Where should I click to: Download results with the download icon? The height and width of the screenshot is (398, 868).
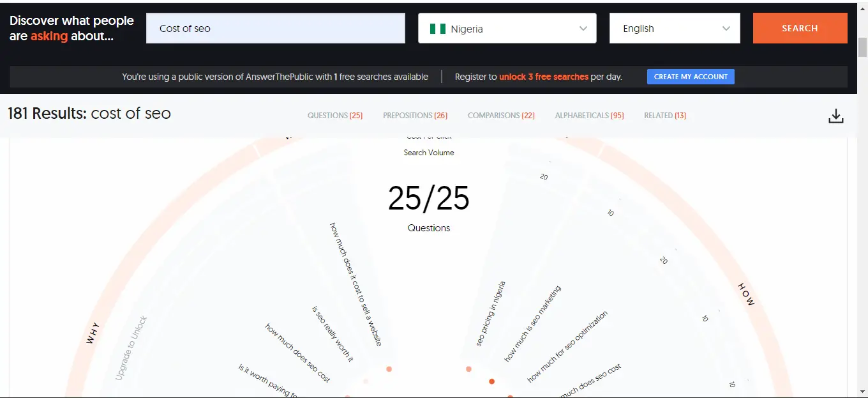tap(836, 116)
